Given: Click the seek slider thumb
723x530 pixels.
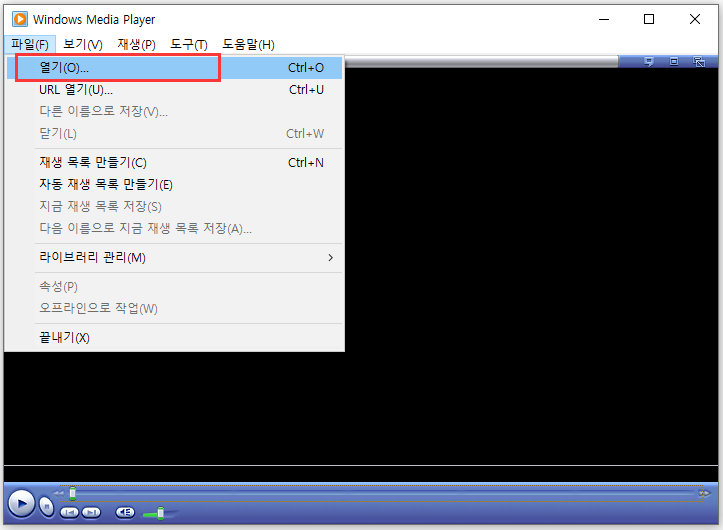Looking at the screenshot, I should (72, 493).
